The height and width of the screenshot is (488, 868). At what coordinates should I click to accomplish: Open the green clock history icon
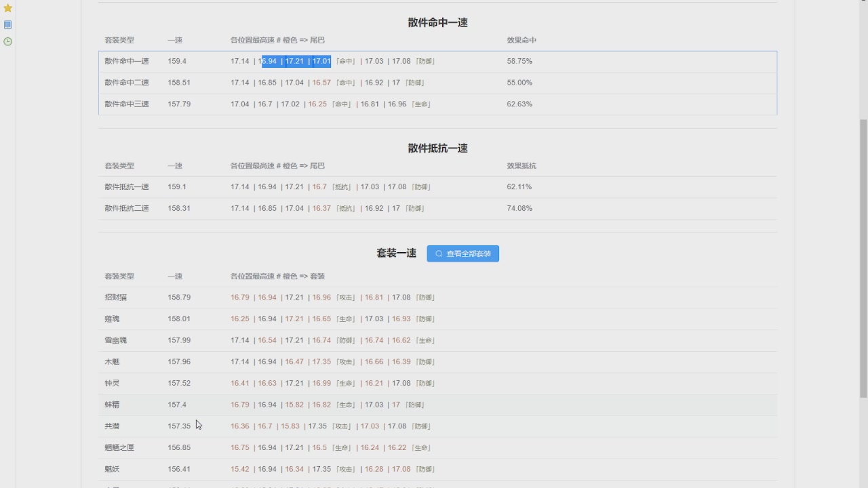tap(7, 41)
